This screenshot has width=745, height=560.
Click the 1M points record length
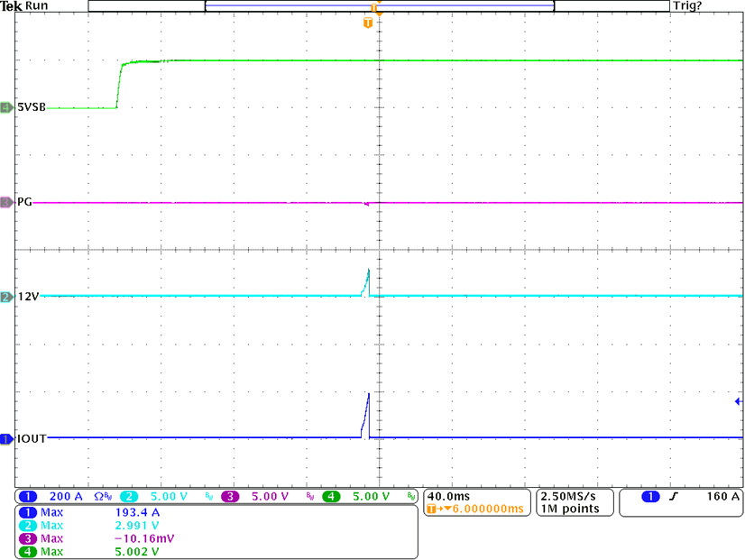pyautogui.click(x=570, y=509)
